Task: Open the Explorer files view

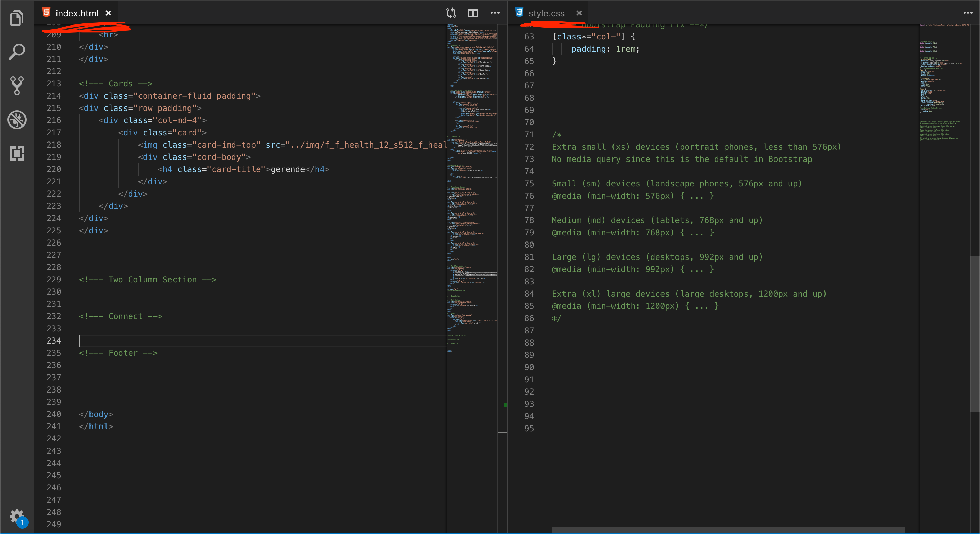Action: (x=17, y=18)
